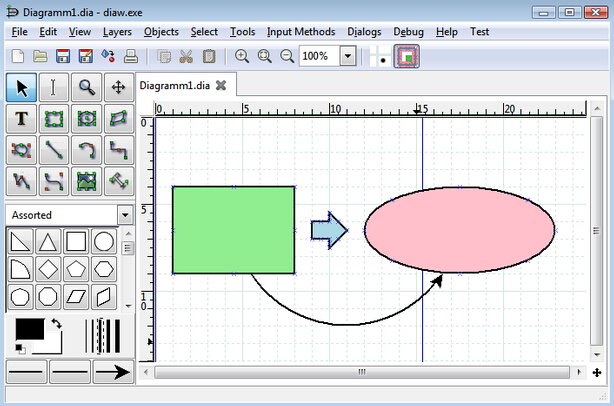Close the Diagramm1.dia tab
This screenshot has height=406, width=614.
221,85
